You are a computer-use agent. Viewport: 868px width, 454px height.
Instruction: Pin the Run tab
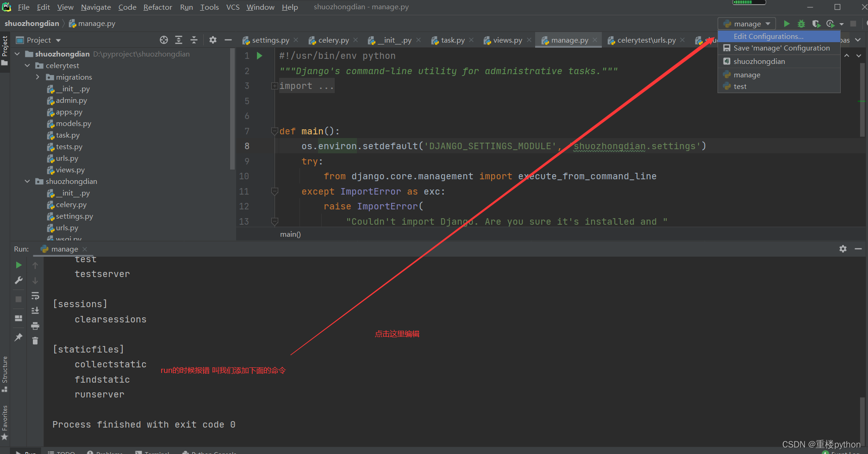19,337
